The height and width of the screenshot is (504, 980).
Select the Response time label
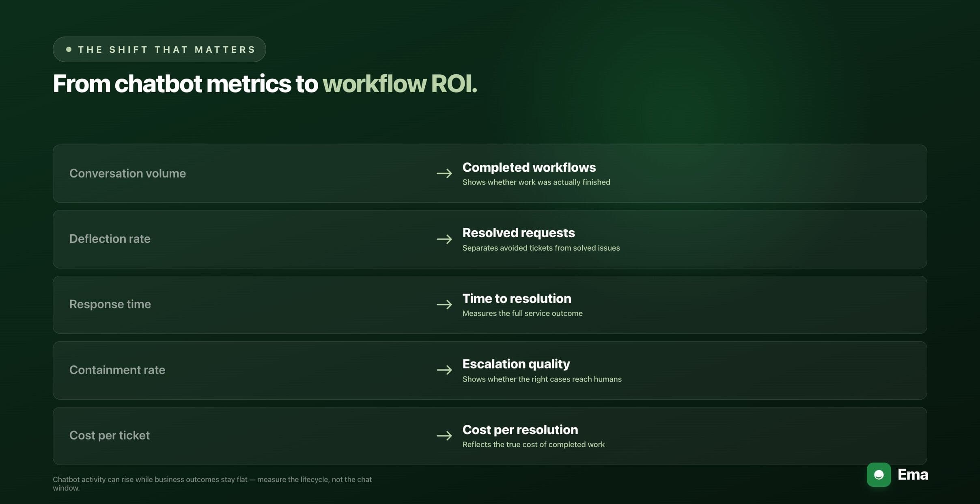pos(110,304)
